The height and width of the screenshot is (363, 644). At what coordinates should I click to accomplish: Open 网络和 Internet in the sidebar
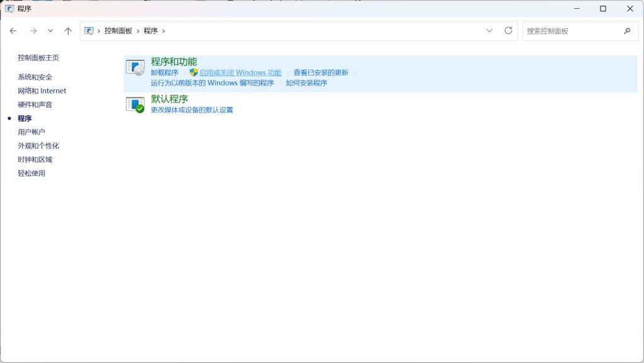tap(42, 91)
